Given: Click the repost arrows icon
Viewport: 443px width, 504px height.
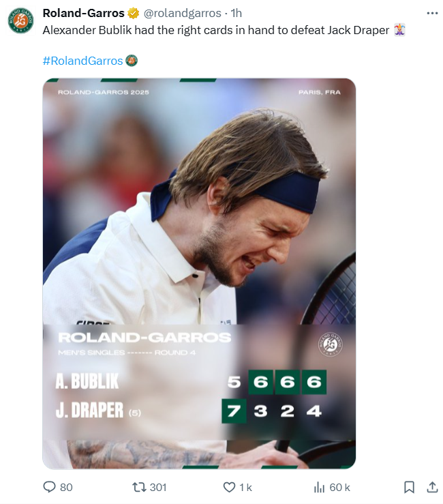Looking at the screenshot, I should (140, 487).
